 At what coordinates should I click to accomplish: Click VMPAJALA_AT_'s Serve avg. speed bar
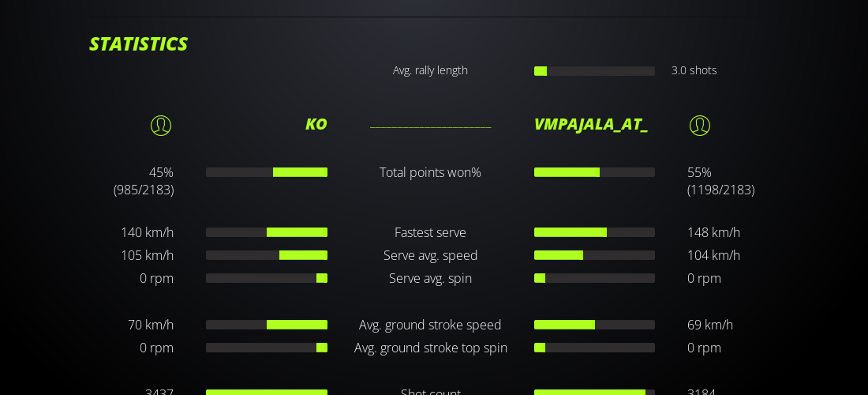pyautogui.click(x=594, y=255)
